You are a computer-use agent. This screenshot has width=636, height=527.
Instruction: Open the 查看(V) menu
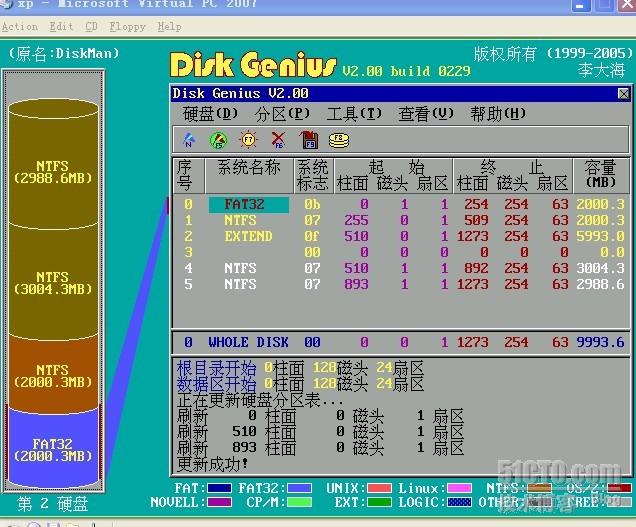[x=426, y=114]
